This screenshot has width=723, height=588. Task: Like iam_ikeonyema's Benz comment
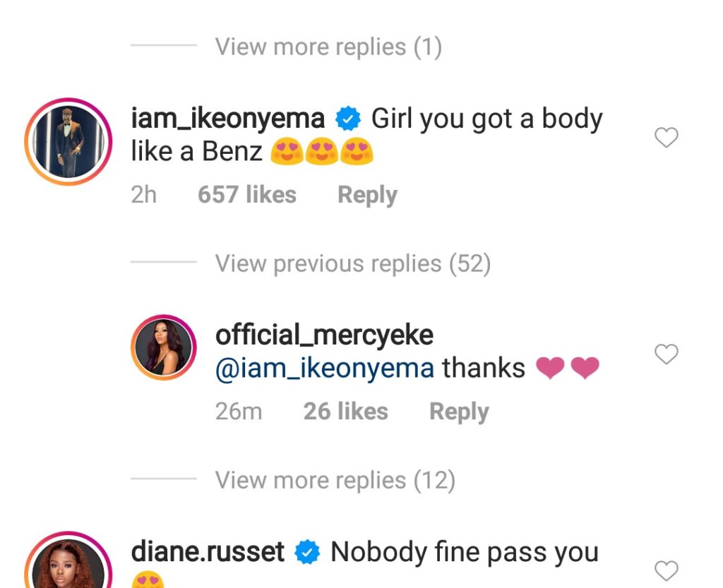(666, 138)
